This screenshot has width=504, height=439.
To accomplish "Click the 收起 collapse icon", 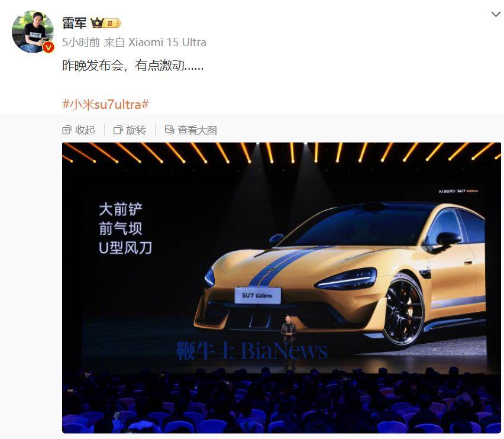I will tap(66, 130).
